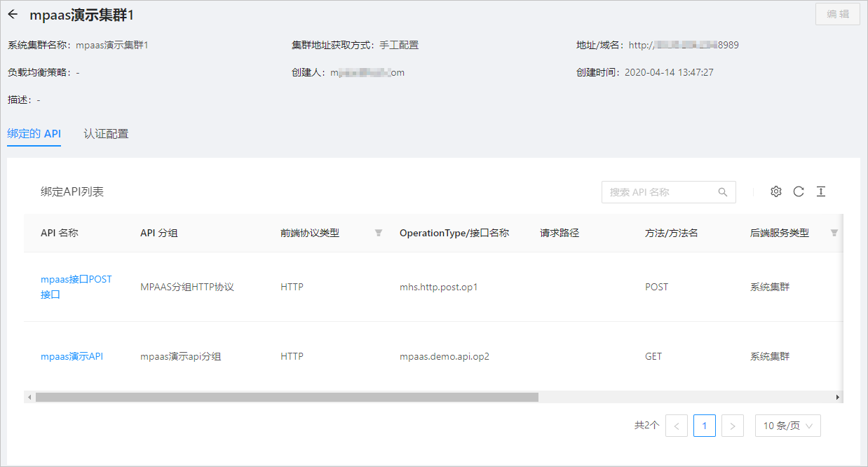Image resolution: width=868 pixels, height=467 pixels.
Task: Click 系统集群 in the mpaas接口POST row
Action: click(770, 287)
